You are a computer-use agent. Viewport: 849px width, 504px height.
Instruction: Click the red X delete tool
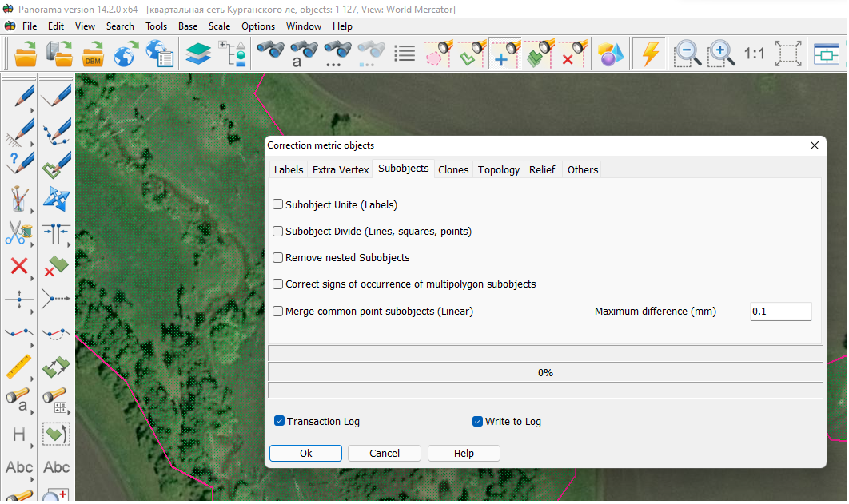click(19, 266)
